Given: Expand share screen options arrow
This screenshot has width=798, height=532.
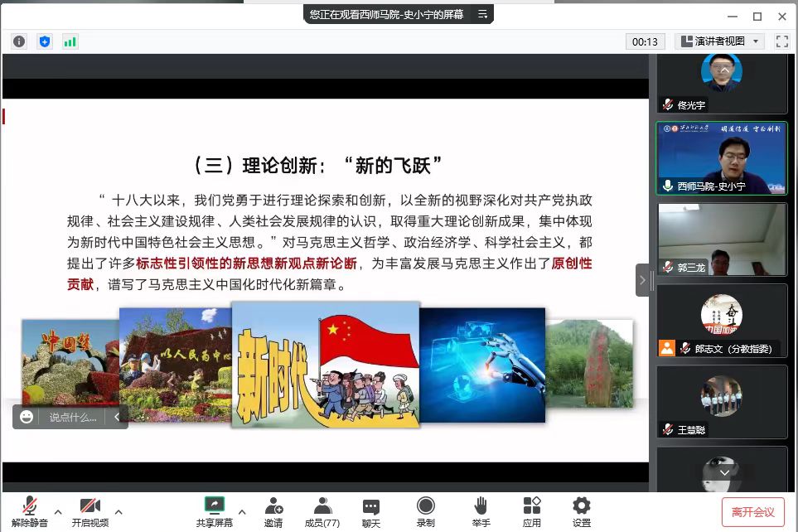Looking at the screenshot, I should click(x=242, y=511).
